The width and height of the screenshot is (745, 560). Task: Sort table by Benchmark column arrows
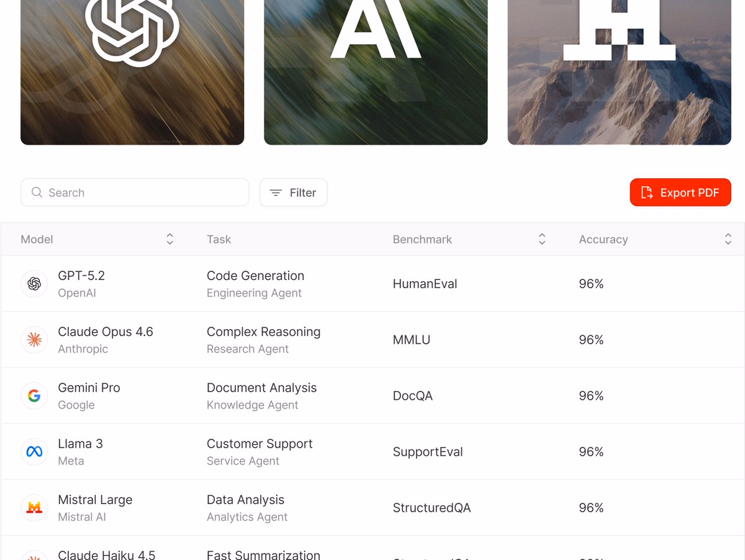click(x=542, y=239)
